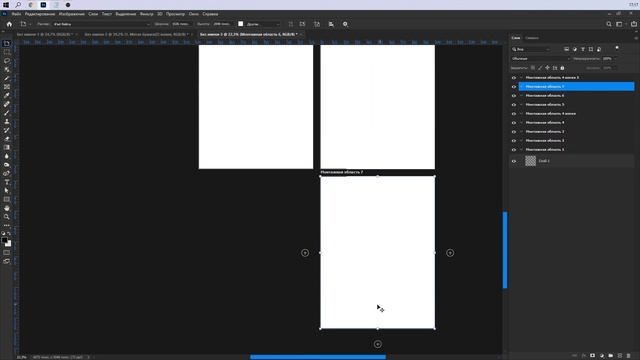Click the foreground color swatch

[4, 240]
